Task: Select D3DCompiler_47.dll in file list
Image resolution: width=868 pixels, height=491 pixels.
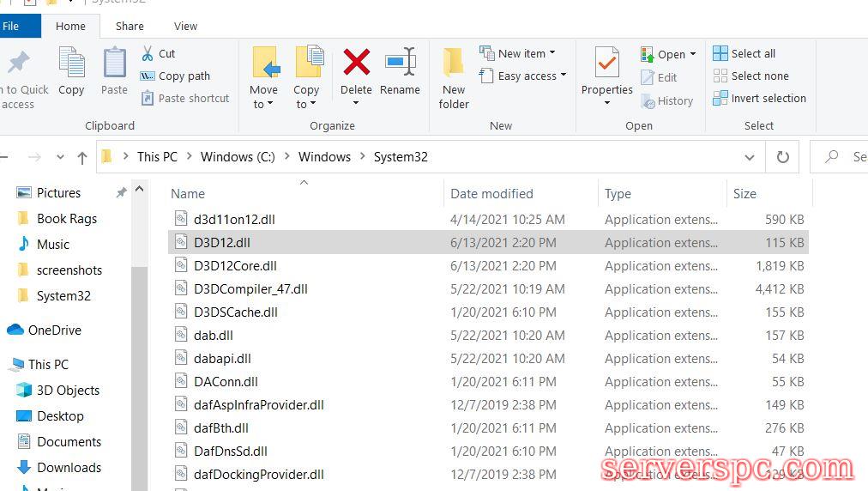Action: [250, 289]
